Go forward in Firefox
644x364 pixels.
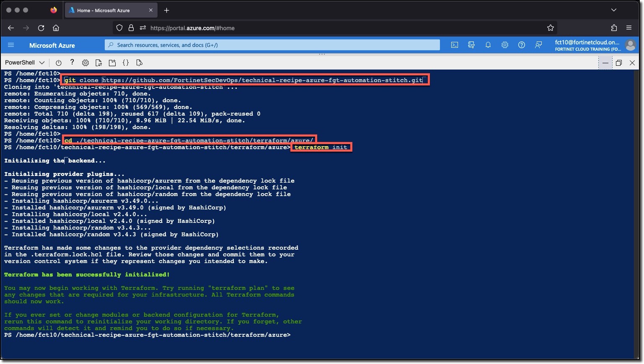coord(26,28)
